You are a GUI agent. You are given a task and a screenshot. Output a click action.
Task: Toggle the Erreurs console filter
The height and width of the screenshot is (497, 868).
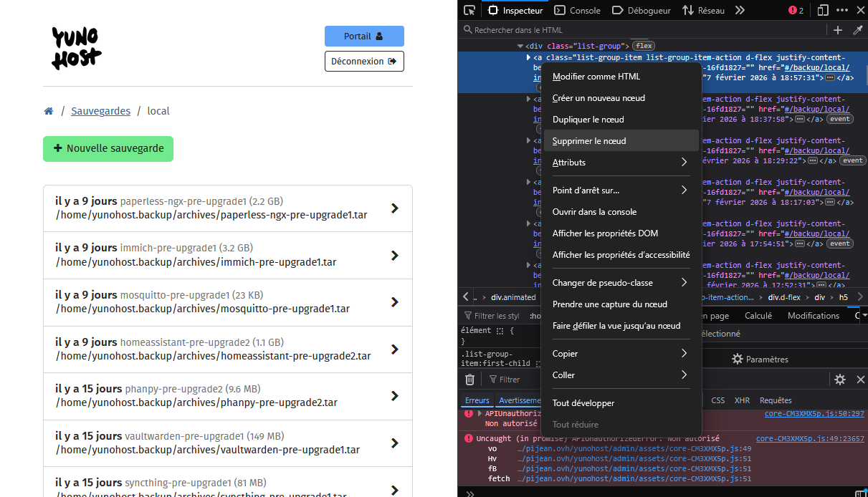tap(477, 400)
